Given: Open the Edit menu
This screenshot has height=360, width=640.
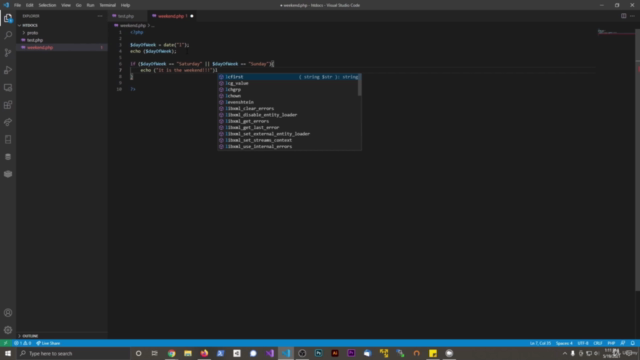Looking at the screenshot, I should tap(29, 5).
